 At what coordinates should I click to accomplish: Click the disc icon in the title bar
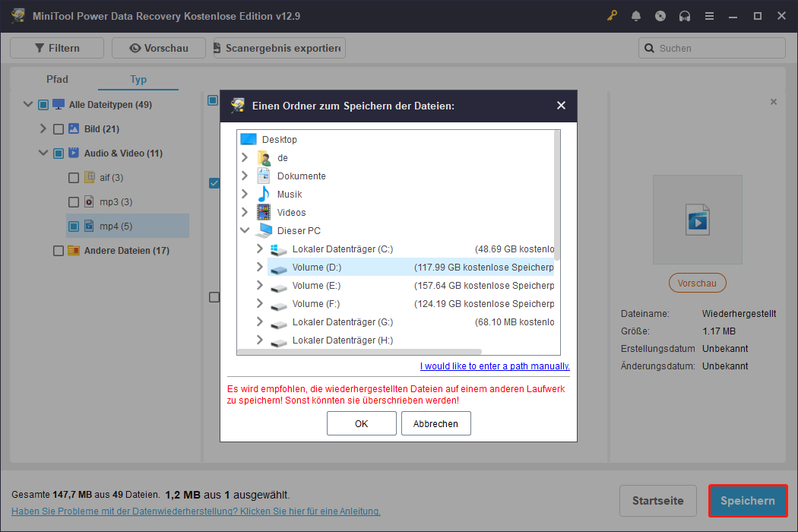660,16
